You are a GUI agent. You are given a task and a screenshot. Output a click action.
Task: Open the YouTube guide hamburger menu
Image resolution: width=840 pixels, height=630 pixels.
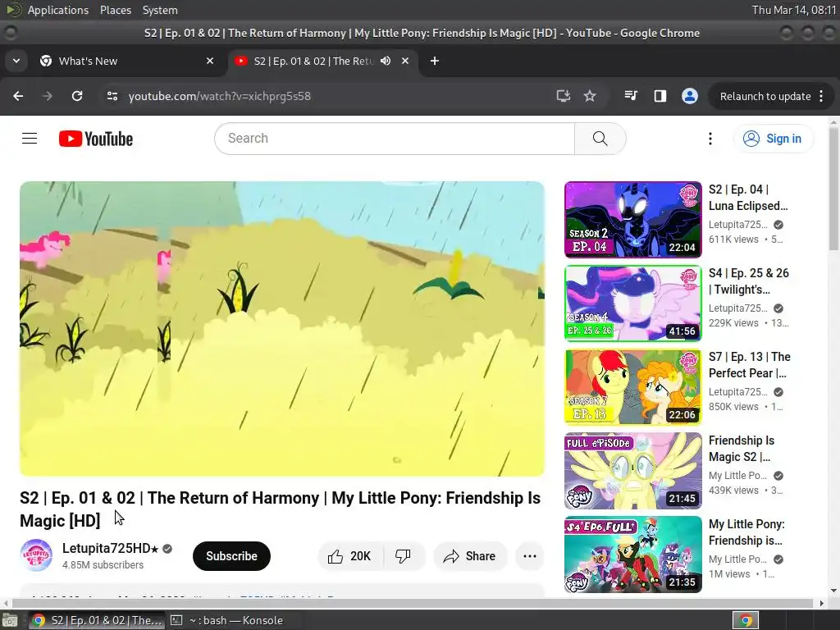[30, 139]
